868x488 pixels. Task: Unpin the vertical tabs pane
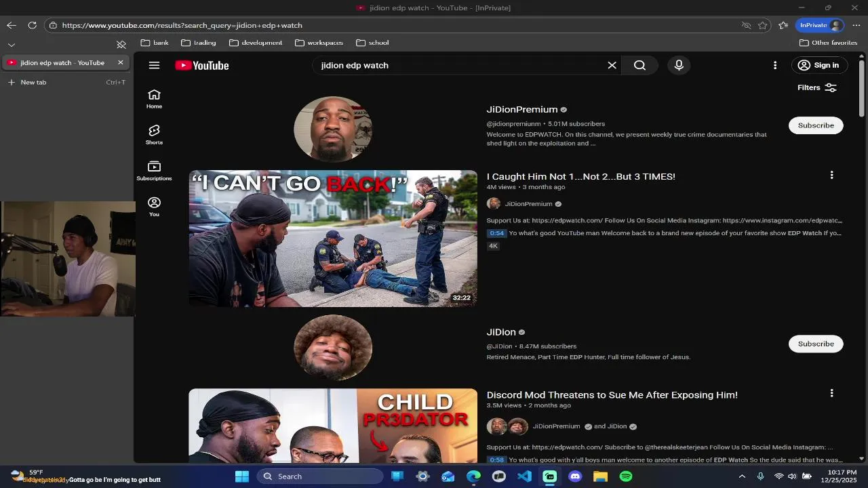pyautogui.click(x=121, y=45)
